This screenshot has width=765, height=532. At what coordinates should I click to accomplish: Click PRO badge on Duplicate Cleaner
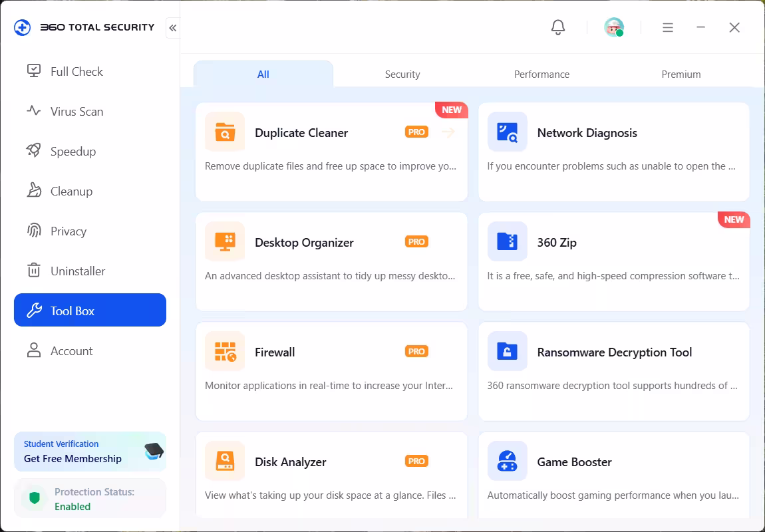click(x=416, y=132)
